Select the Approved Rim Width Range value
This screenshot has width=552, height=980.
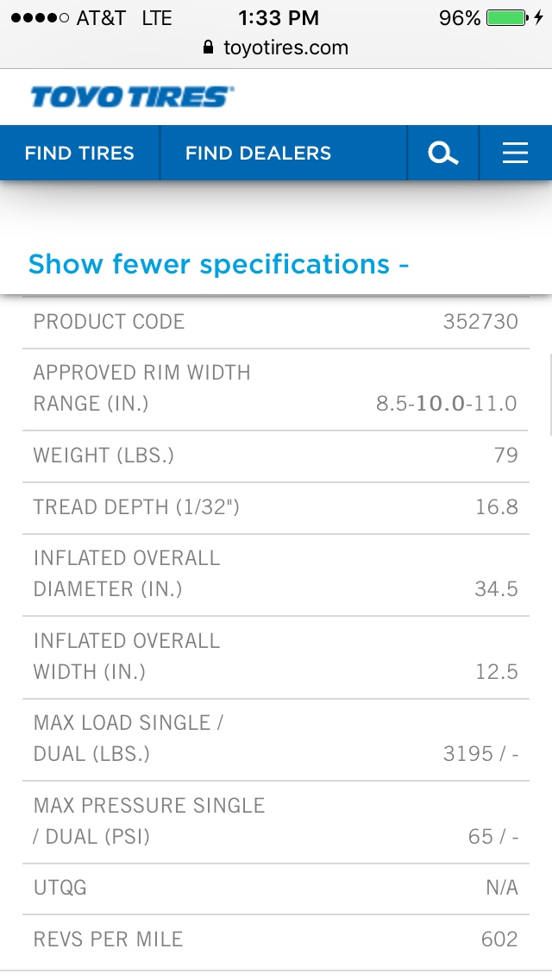[x=447, y=403]
